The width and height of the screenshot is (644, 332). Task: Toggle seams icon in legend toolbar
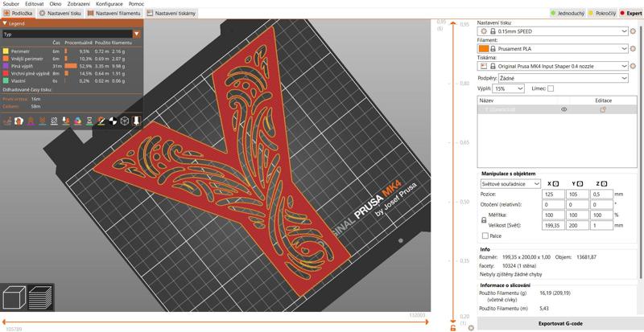[x=54, y=121]
